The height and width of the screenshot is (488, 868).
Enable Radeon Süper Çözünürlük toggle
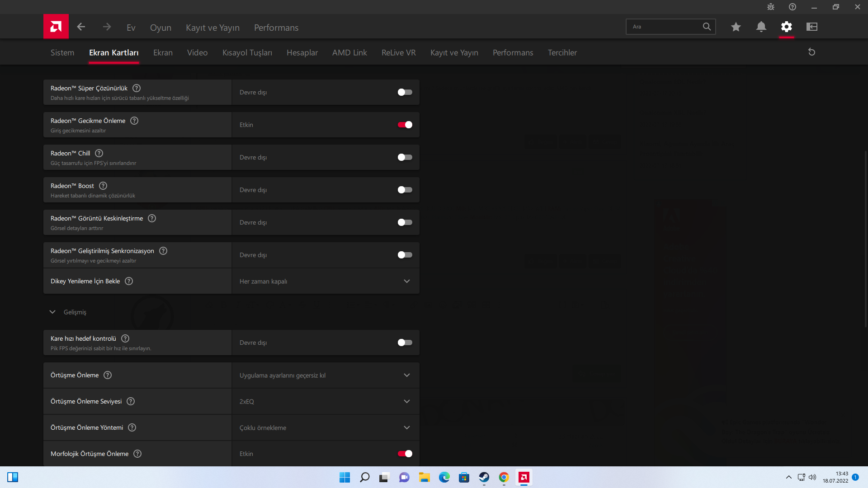pyautogui.click(x=405, y=92)
